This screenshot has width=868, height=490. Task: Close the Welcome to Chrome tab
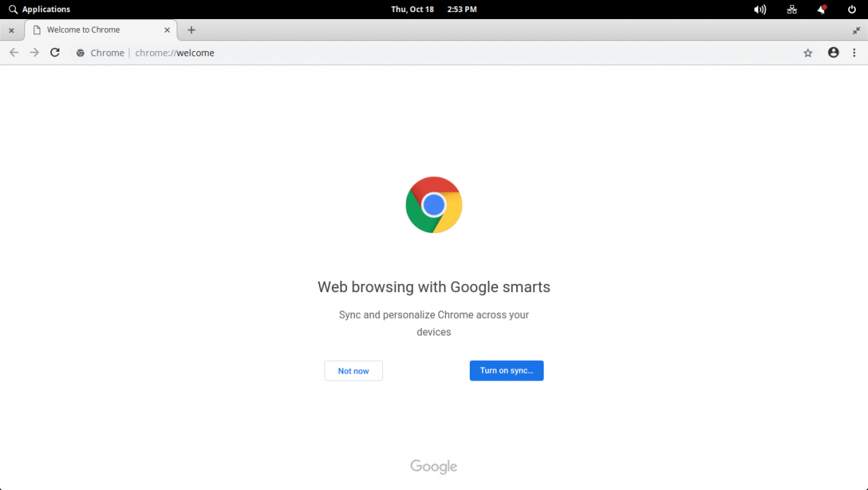pos(167,30)
